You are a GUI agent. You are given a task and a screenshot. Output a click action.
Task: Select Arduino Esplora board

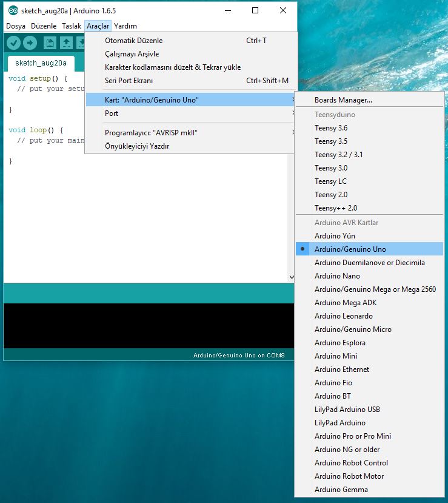369,343
